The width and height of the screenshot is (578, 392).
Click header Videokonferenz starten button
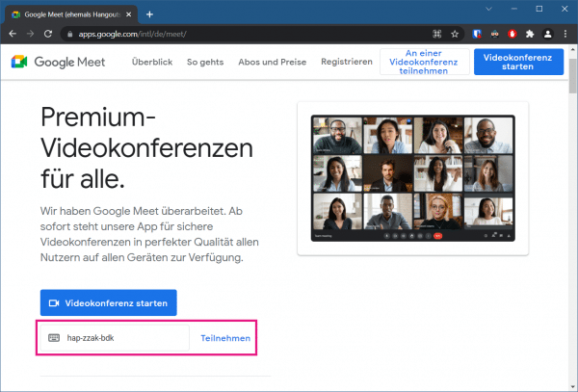(x=518, y=62)
